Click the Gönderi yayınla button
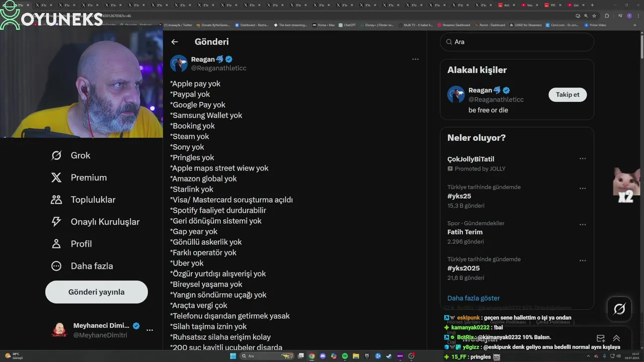The image size is (644, 362). 97,292
